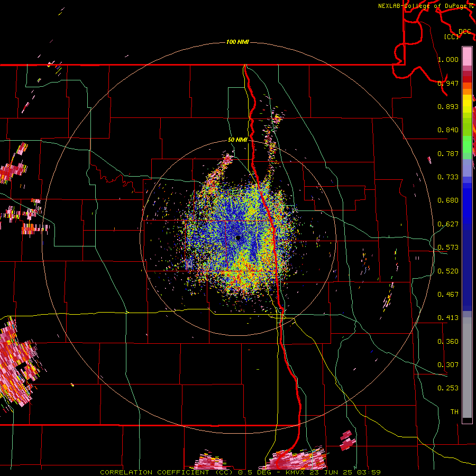Click the Correlation Coefficient caption at bottom
Viewport: 476px width, 476px height.
241,472
